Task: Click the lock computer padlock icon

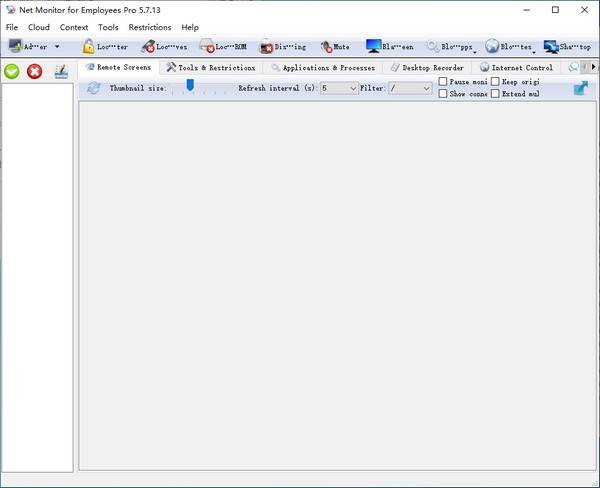Action: tap(89, 46)
